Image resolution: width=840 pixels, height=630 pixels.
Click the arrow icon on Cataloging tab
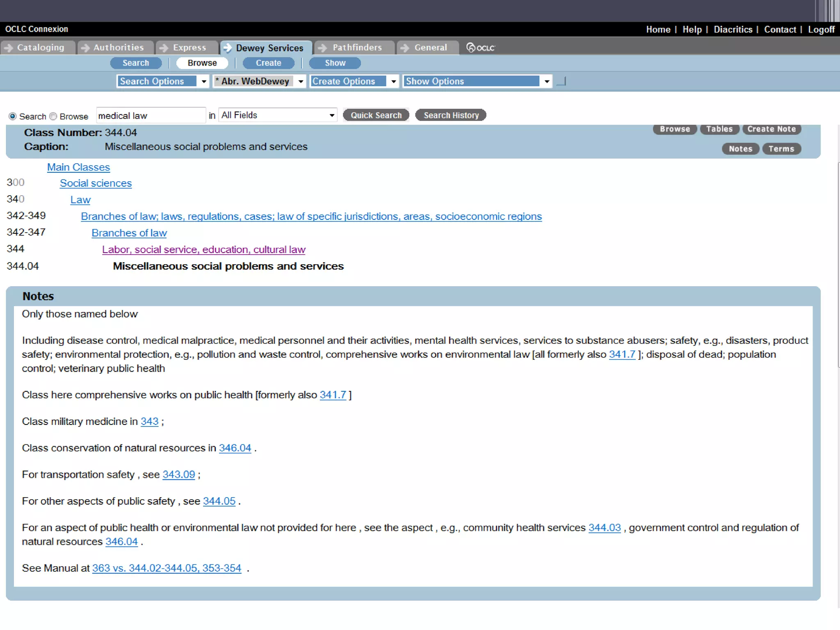[8, 48]
